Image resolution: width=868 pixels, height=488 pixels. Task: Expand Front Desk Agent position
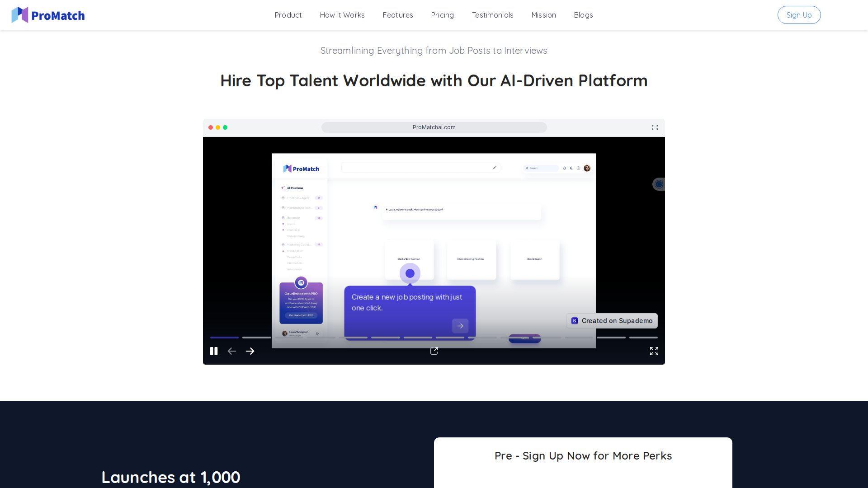(x=302, y=198)
